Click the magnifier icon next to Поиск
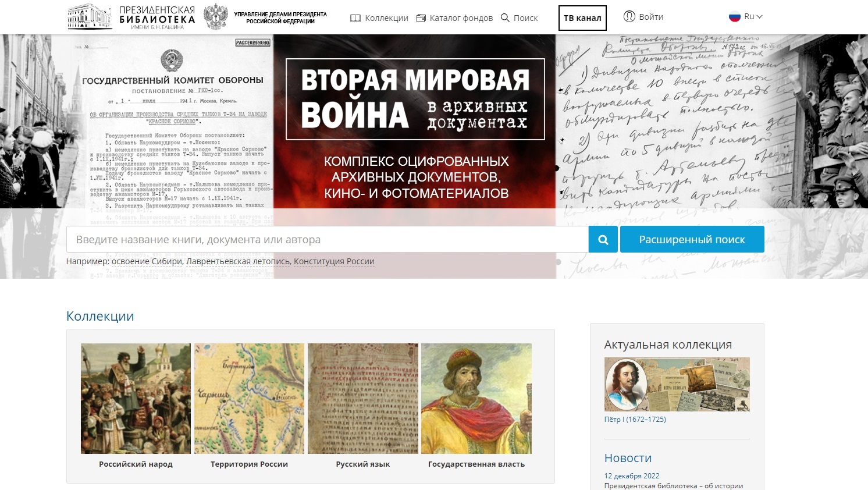Image resolution: width=868 pixels, height=490 pixels. [x=505, y=18]
